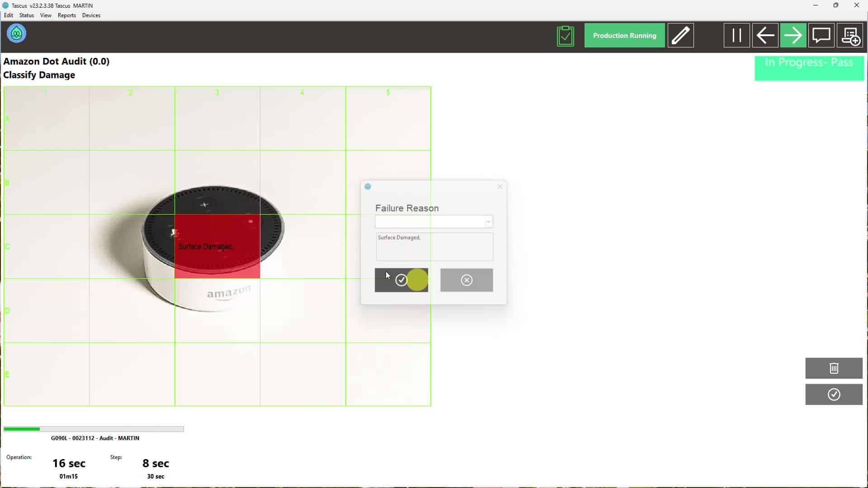Click the In Progress- Pass status indicator
Image resolution: width=868 pixels, height=488 pixels.
(809, 68)
